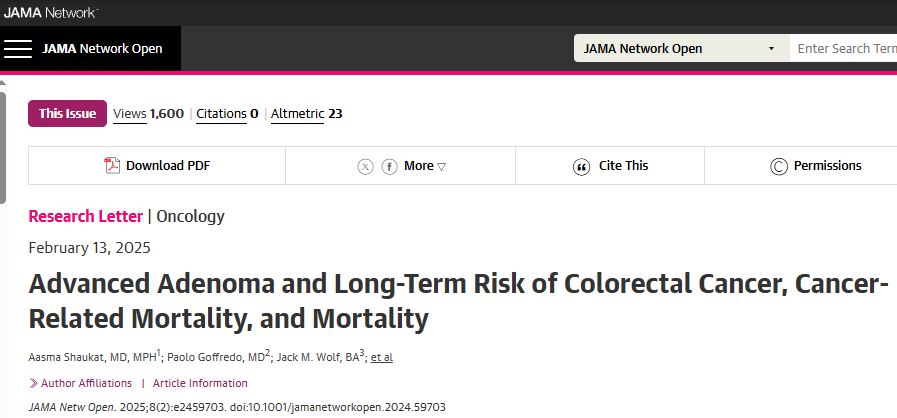Share article via Facebook icon
The height and width of the screenshot is (418, 897).
pyautogui.click(x=390, y=166)
